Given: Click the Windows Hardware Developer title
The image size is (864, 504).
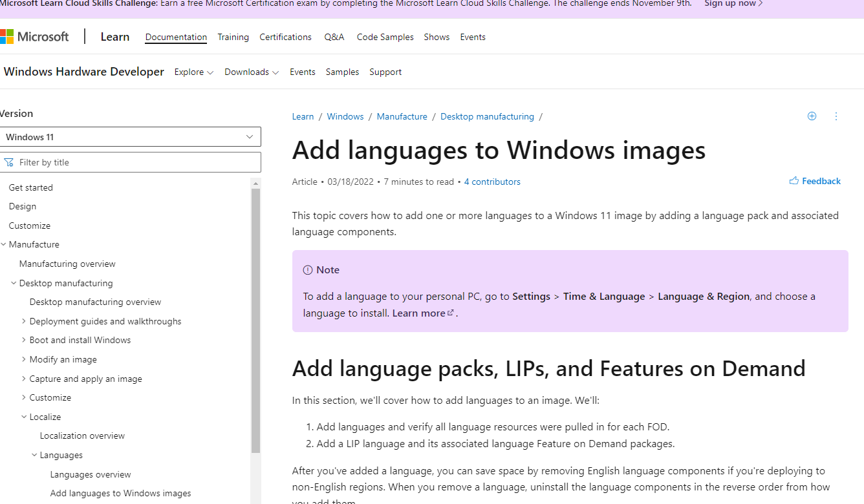Looking at the screenshot, I should (x=84, y=72).
